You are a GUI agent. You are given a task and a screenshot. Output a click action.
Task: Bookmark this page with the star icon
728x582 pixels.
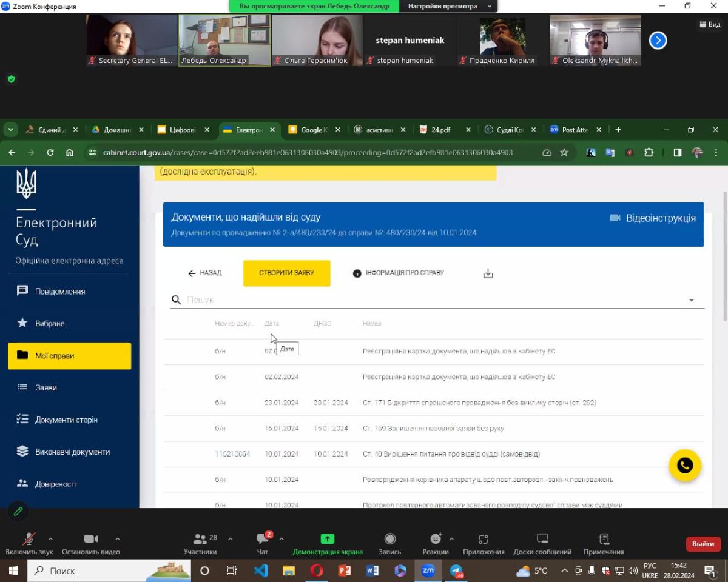564,153
